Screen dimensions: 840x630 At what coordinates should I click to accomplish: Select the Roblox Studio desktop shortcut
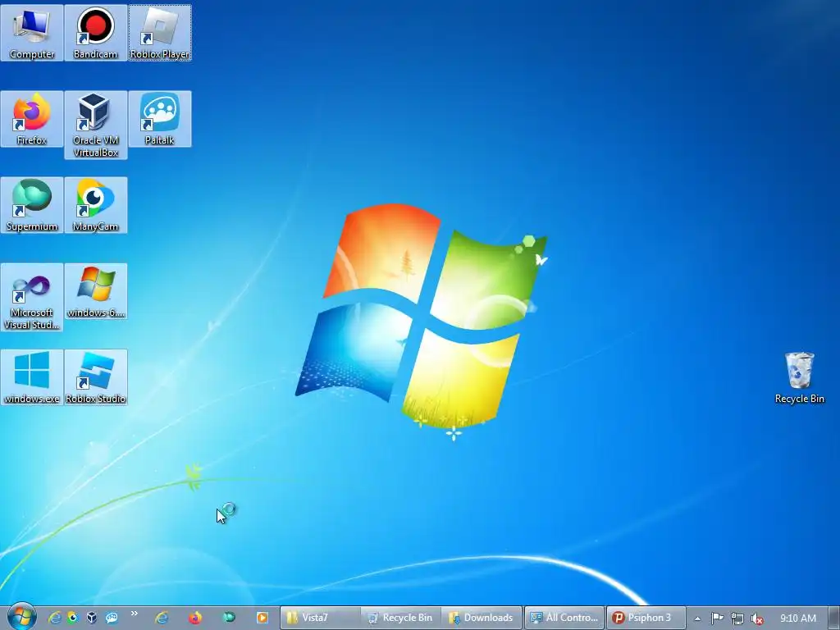pos(95,377)
